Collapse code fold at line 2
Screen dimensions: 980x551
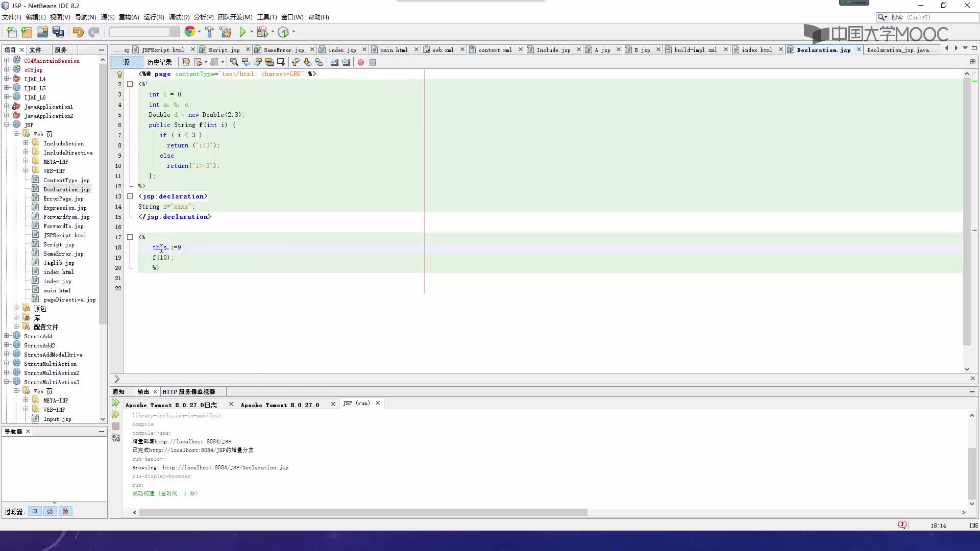pyautogui.click(x=130, y=84)
